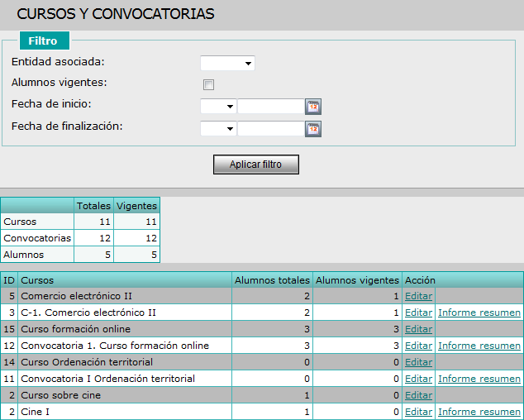The image size is (524, 420).
Task: Click the ID 14 cell
Action: pos(9,362)
